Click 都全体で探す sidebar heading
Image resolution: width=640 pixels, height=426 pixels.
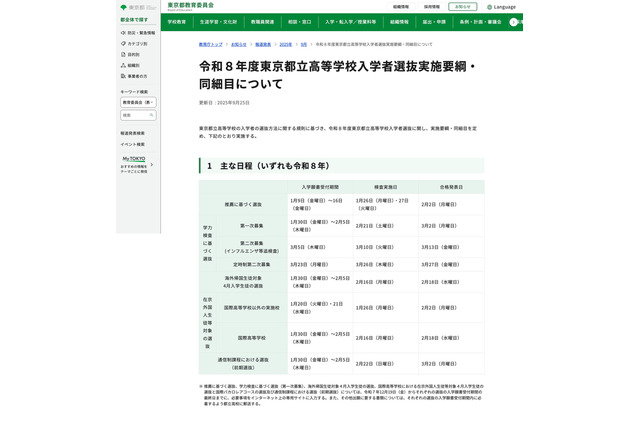tap(134, 20)
